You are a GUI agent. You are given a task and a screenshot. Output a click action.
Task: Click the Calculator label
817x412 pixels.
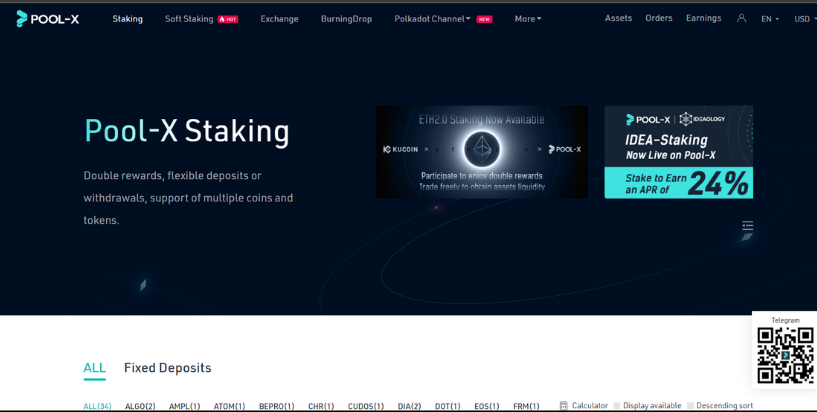coord(590,405)
